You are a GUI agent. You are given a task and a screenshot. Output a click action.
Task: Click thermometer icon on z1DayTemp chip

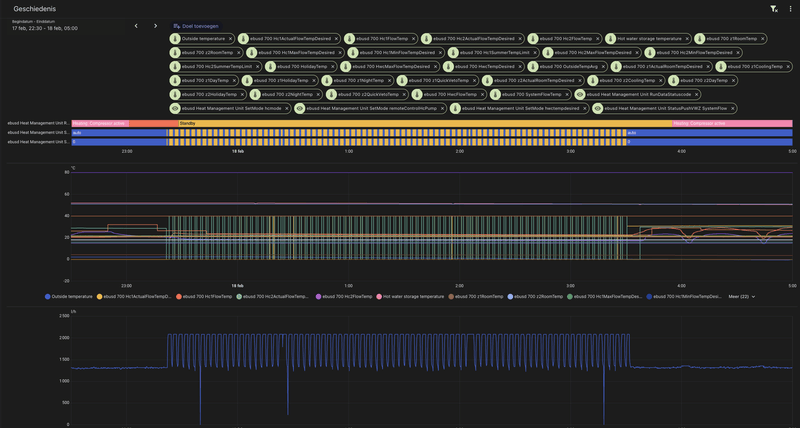(x=175, y=81)
